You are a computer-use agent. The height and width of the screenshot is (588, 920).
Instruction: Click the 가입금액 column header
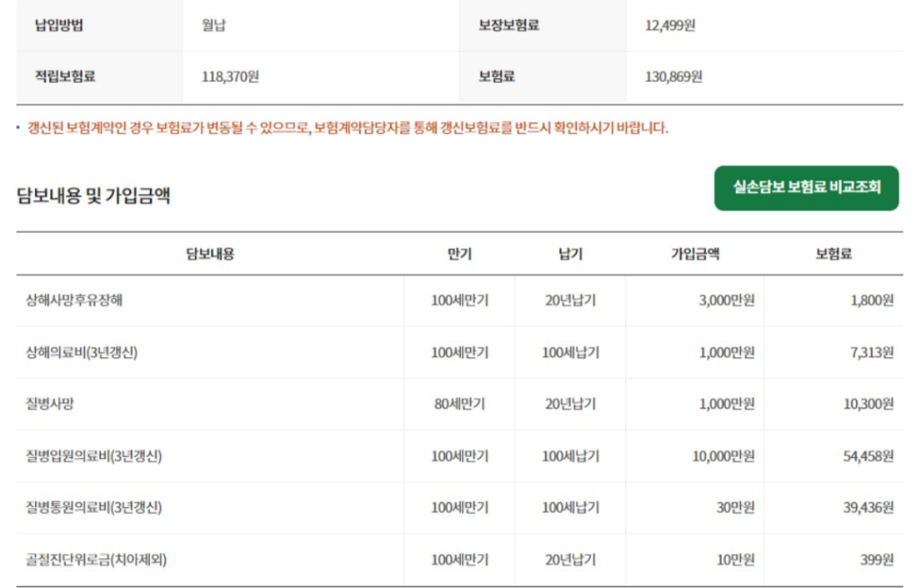click(694, 254)
